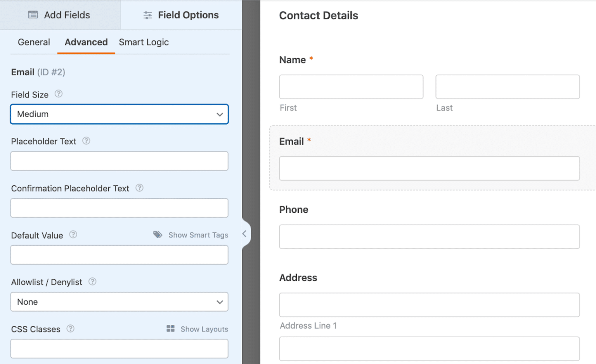
Task: Click the Field Options sliders icon
Action: [x=147, y=15]
